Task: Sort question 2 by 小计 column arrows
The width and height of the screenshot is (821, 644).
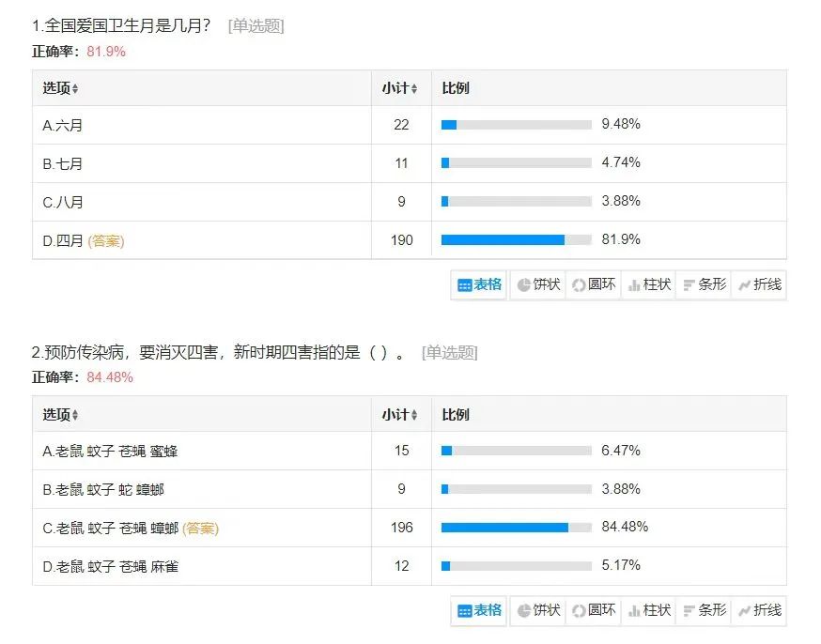Action: [x=414, y=415]
